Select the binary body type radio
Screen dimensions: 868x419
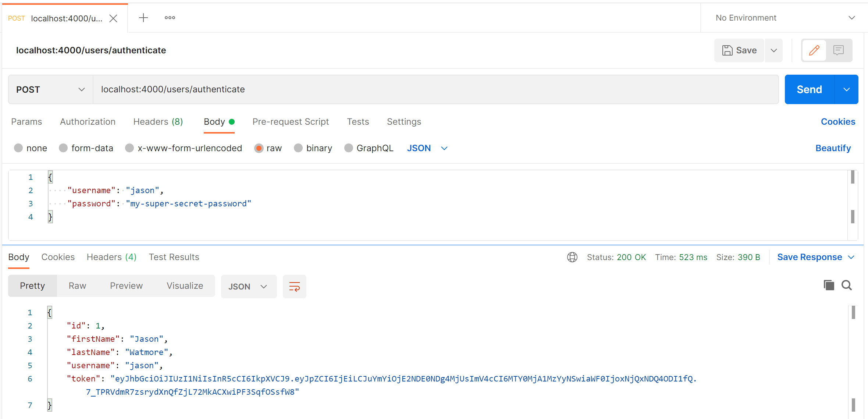pyautogui.click(x=298, y=148)
